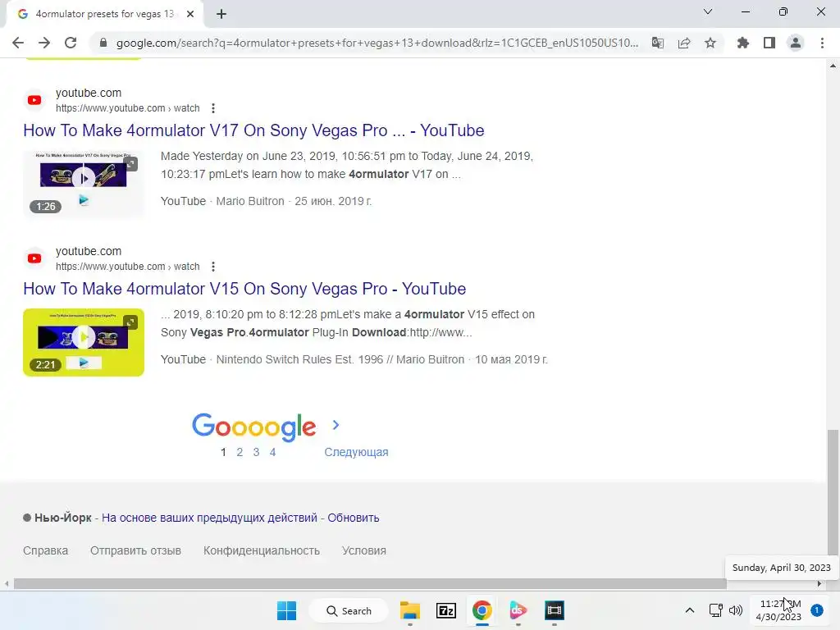This screenshot has height=630, width=840.
Task: Open Chrome profile avatar
Action: (x=796, y=43)
